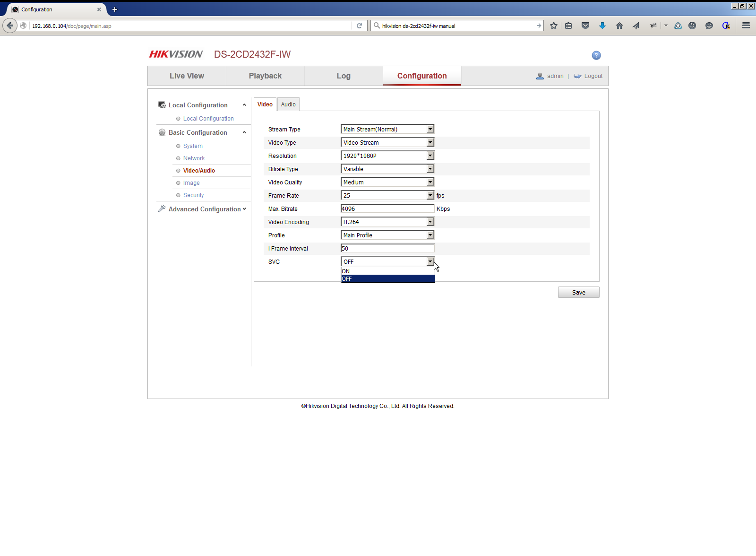Switch to the Video settings tab
The image size is (756, 556).
click(265, 104)
